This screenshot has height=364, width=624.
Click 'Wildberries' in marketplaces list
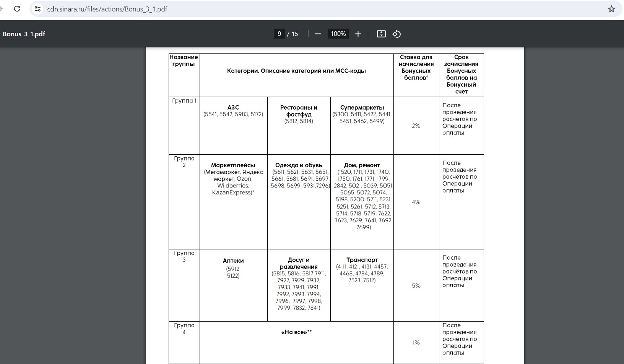[x=233, y=186]
